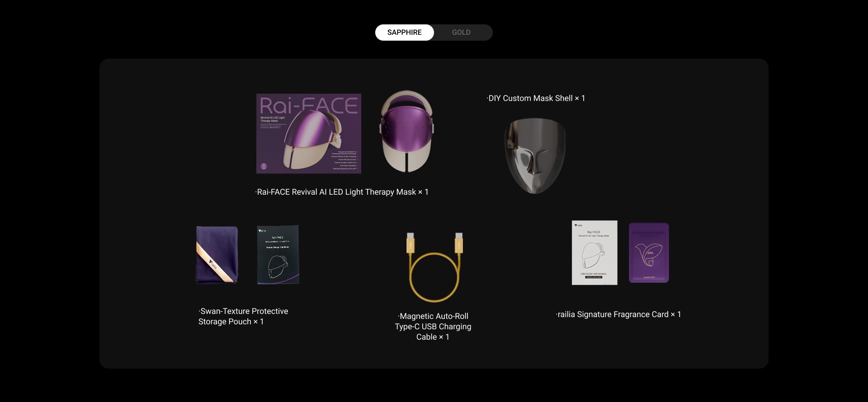The image size is (868, 402).
Task: Click the 'DIY Custom Mask Shell × 1' label
Action: pos(536,98)
